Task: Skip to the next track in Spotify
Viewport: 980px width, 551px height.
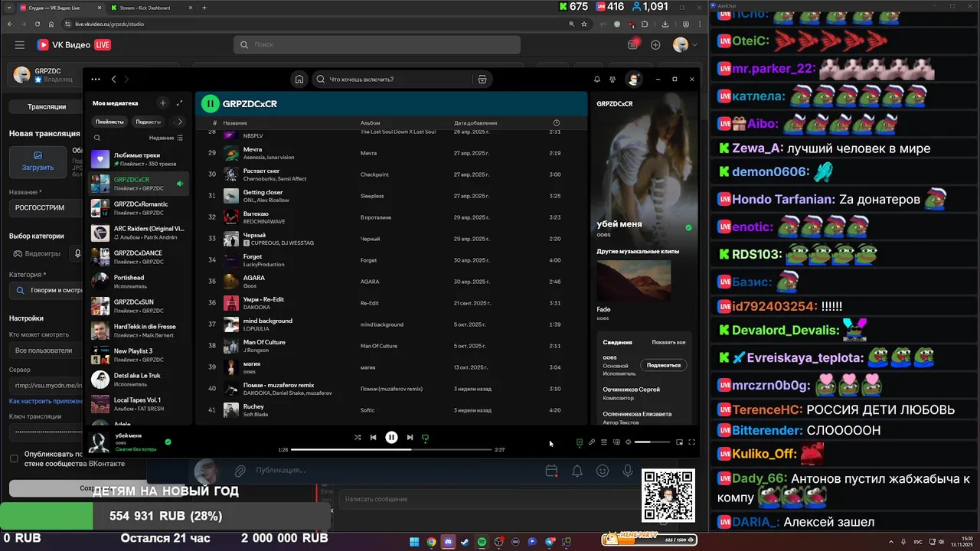Action: click(x=410, y=438)
